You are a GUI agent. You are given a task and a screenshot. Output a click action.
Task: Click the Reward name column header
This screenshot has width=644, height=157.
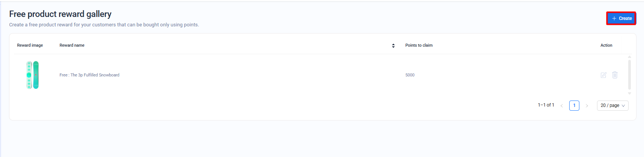point(72,45)
